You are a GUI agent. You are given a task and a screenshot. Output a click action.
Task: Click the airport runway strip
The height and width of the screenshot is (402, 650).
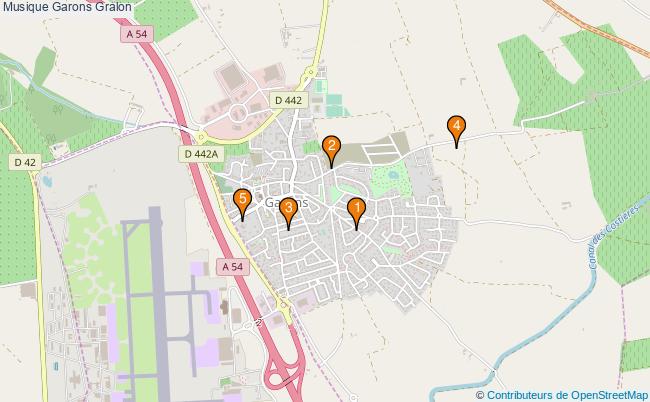pos(159,304)
